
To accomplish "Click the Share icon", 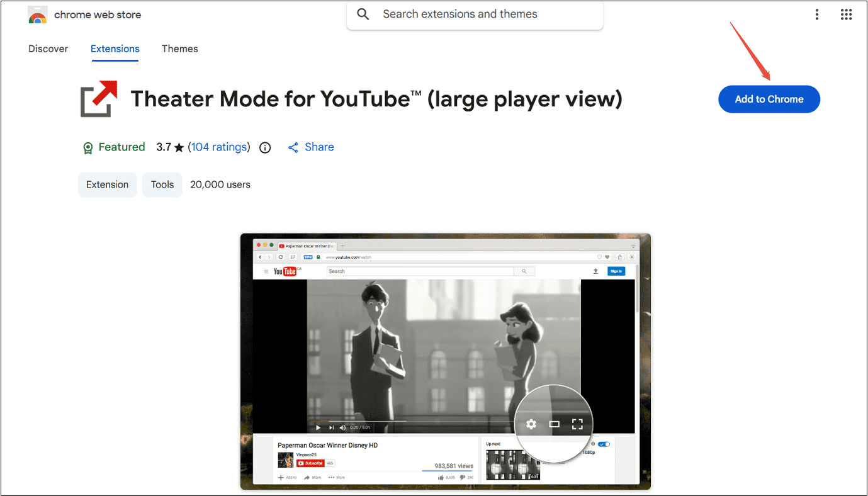I will [x=293, y=147].
